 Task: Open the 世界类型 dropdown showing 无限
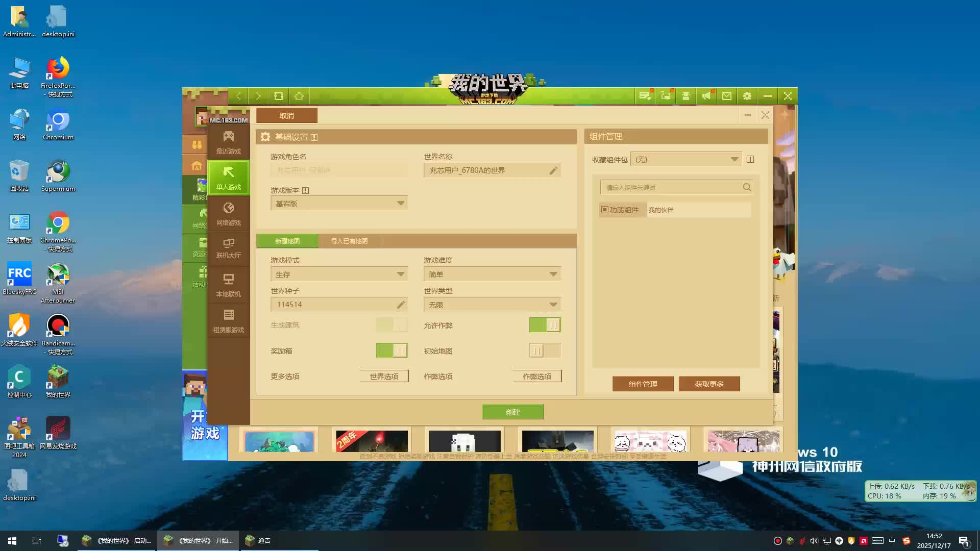tap(492, 304)
